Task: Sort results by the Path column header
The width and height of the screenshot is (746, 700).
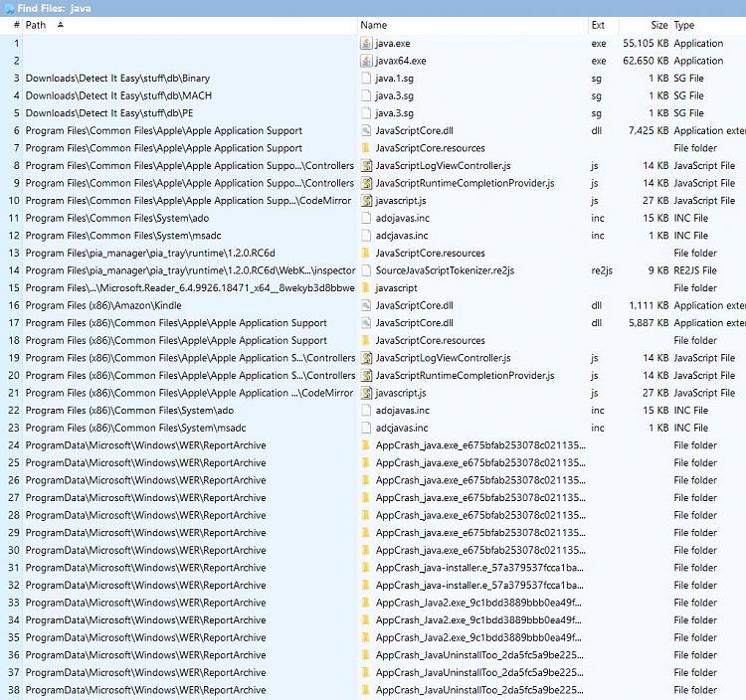Action: pos(36,25)
